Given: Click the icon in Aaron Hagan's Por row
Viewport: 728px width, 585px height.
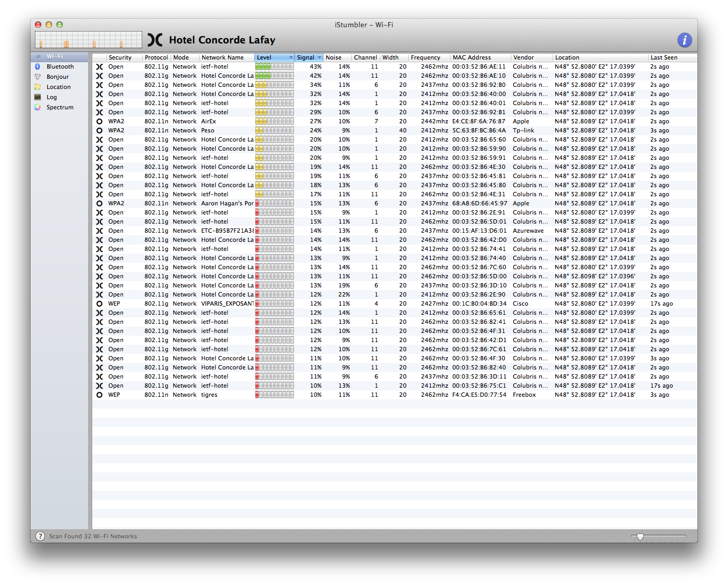Looking at the screenshot, I should point(99,203).
